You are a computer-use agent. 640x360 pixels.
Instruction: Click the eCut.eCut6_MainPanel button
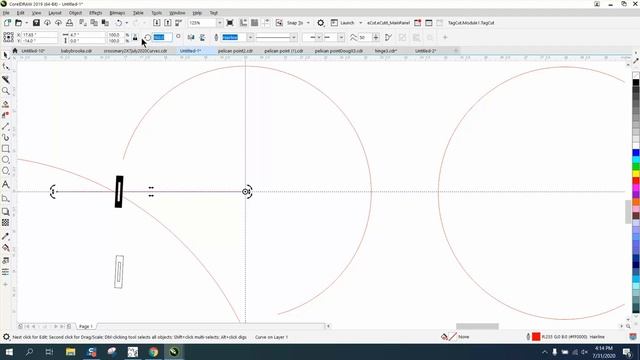click(x=389, y=23)
